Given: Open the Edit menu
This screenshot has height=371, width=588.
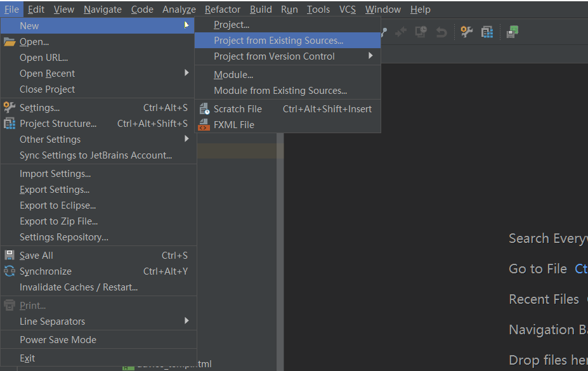Looking at the screenshot, I should [x=36, y=10].
